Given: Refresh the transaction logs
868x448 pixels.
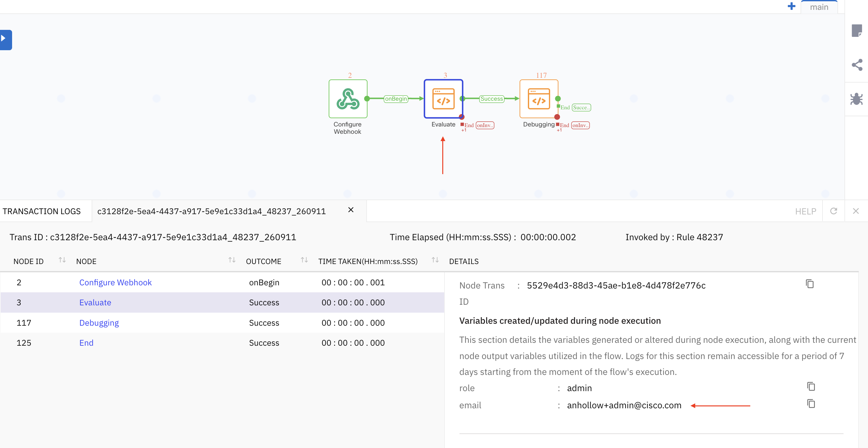Looking at the screenshot, I should [834, 211].
